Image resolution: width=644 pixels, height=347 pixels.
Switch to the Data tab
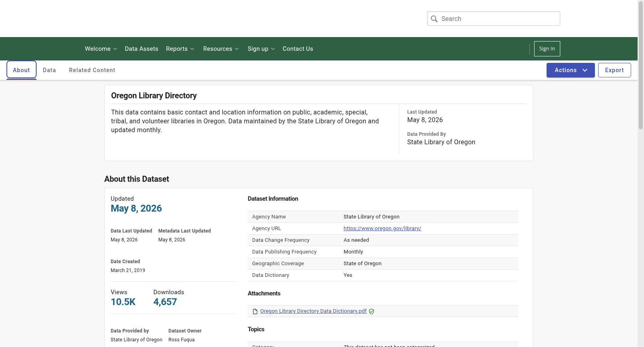pos(50,70)
